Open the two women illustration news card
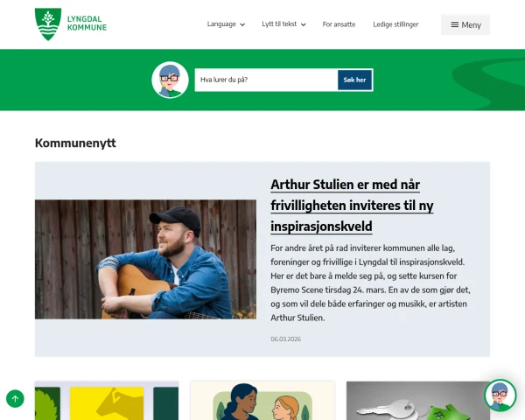 coord(262,401)
